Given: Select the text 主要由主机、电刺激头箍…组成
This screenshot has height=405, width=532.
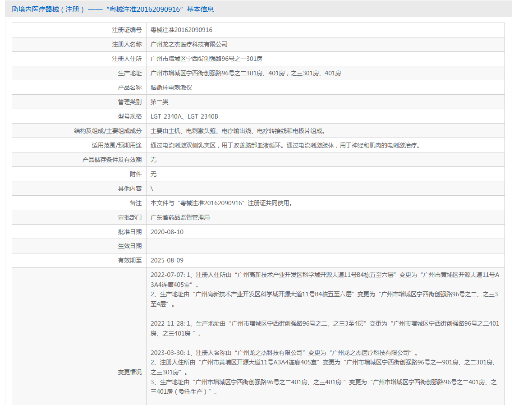Looking at the screenshot, I should coord(238,131).
